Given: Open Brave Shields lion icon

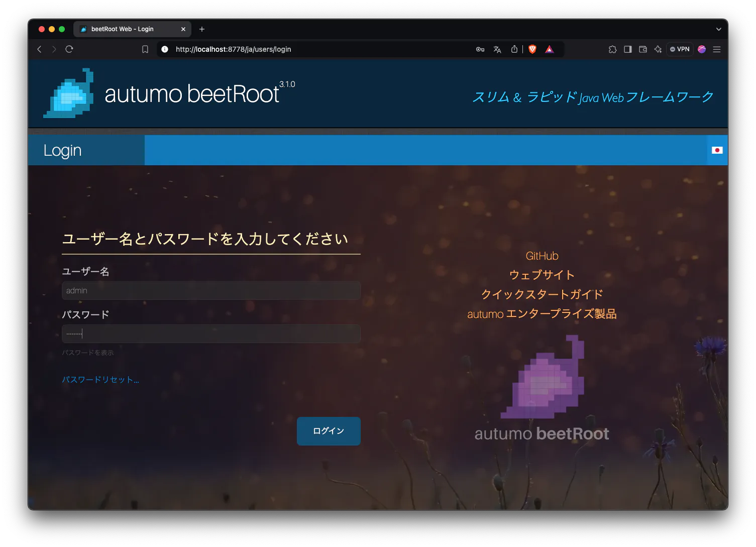Looking at the screenshot, I should point(532,49).
